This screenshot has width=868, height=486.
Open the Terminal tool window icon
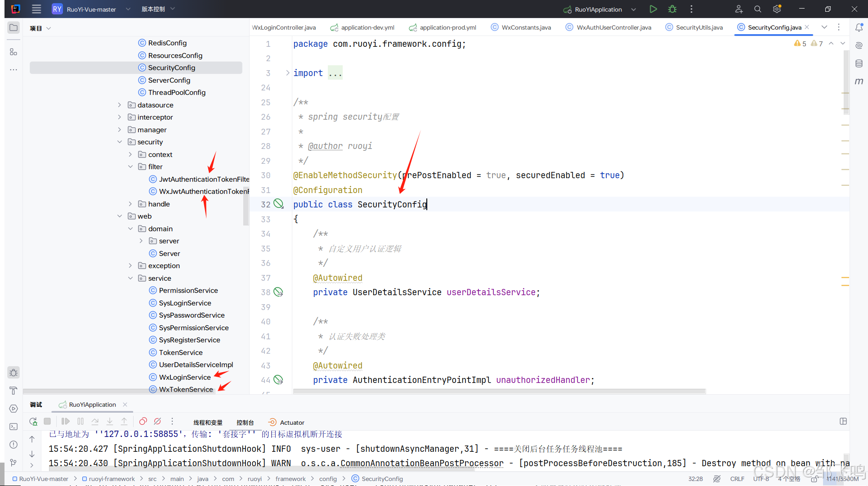[x=13, y=427]
